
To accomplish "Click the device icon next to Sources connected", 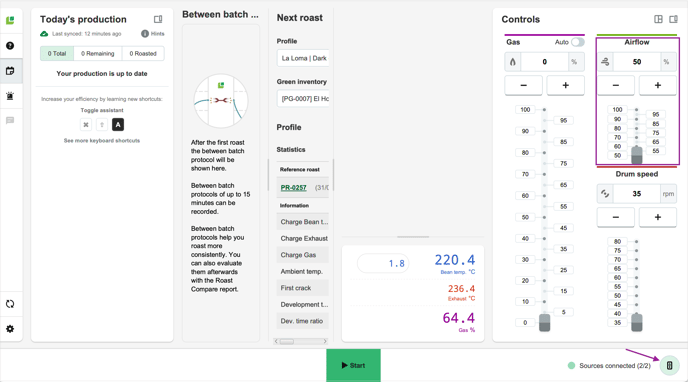I will pyautogui.click(x=670, y=365).
